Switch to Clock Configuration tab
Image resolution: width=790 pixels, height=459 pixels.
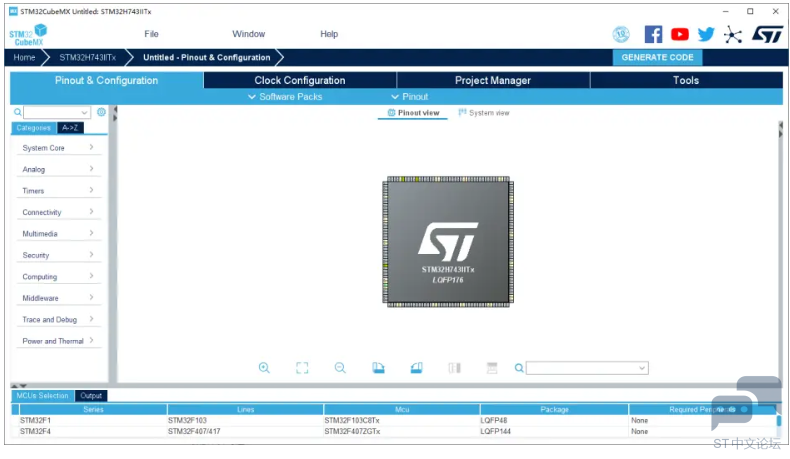[300, 80]
